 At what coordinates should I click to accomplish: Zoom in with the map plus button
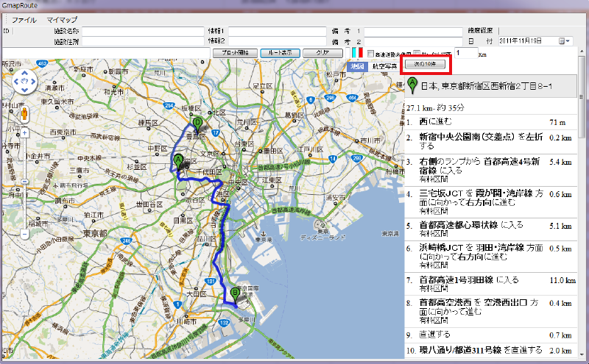pyautogui.click(x=24, y=133)
